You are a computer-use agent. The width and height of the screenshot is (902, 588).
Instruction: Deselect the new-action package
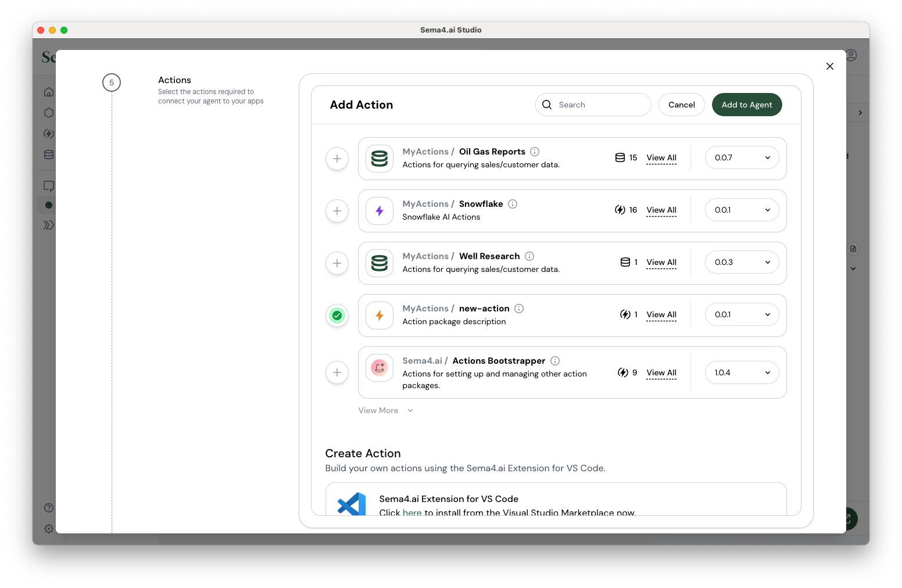[x=337, y=315]
